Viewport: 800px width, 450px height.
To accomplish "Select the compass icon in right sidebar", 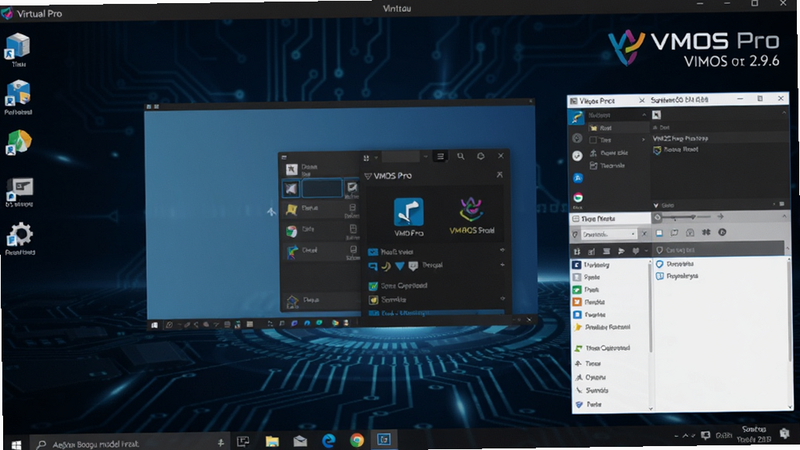I will [x=577, y=138].
